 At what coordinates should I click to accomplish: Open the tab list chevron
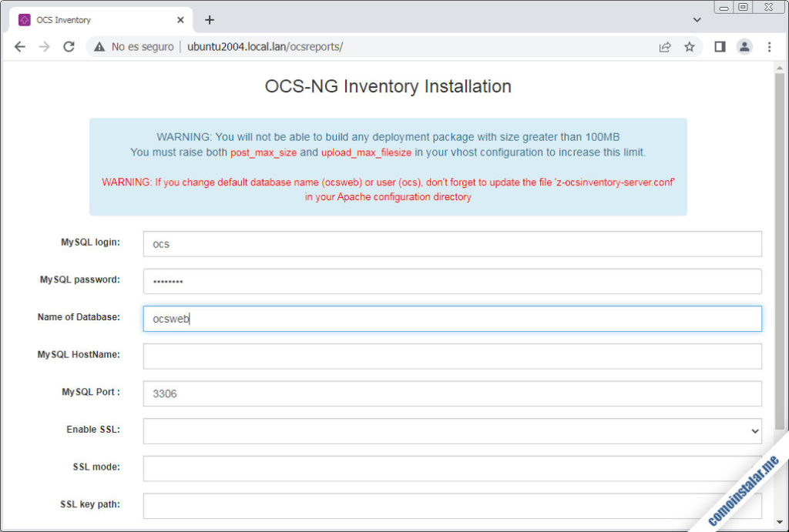click(x=697, y=19)
